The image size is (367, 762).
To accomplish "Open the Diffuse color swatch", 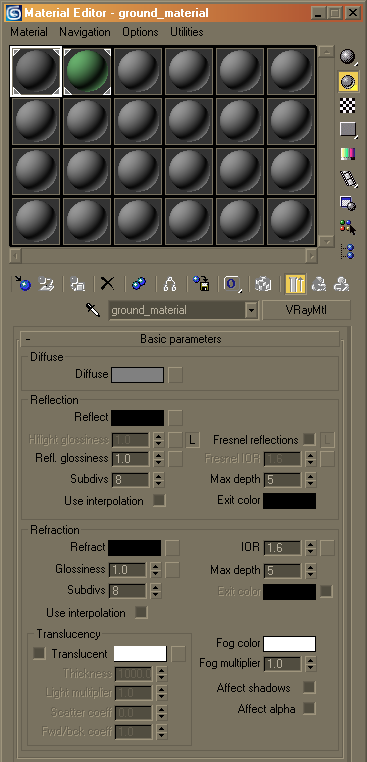I will point(138,375).
